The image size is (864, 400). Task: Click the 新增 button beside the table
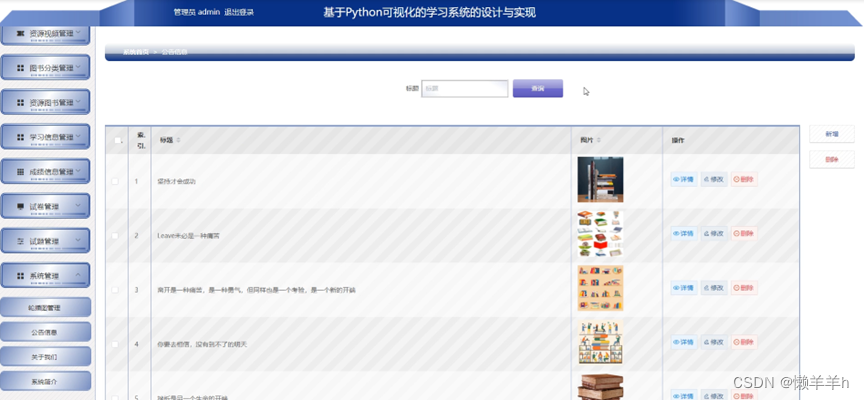tap(831, 134)
